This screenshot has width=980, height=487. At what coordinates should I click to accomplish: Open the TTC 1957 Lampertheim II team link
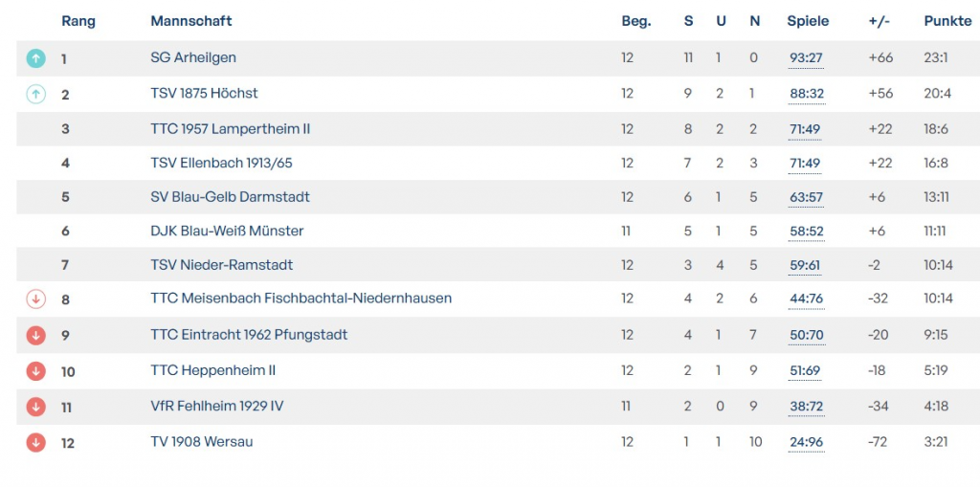coord(231,128)
